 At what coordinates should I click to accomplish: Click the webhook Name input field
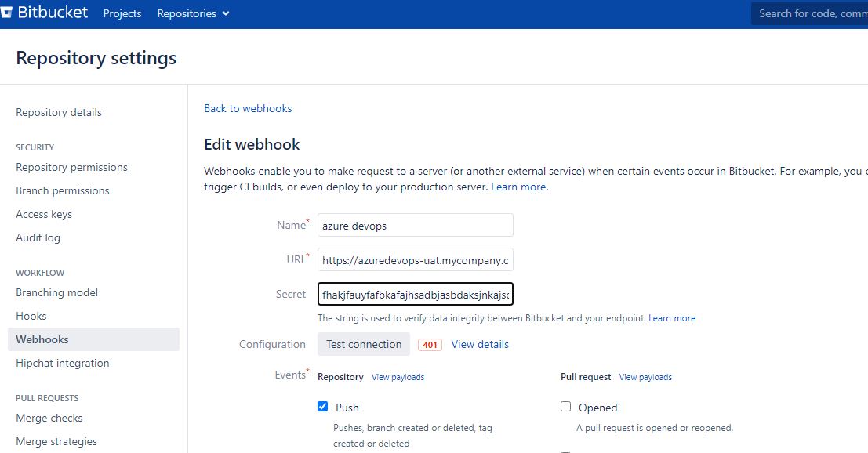(x=415, y=226)
